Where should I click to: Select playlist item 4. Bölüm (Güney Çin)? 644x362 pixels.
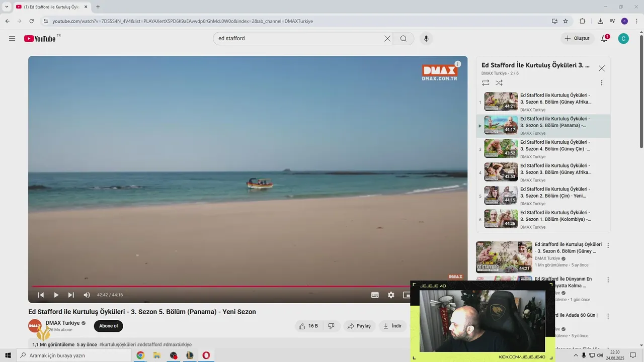pos(543,149)
